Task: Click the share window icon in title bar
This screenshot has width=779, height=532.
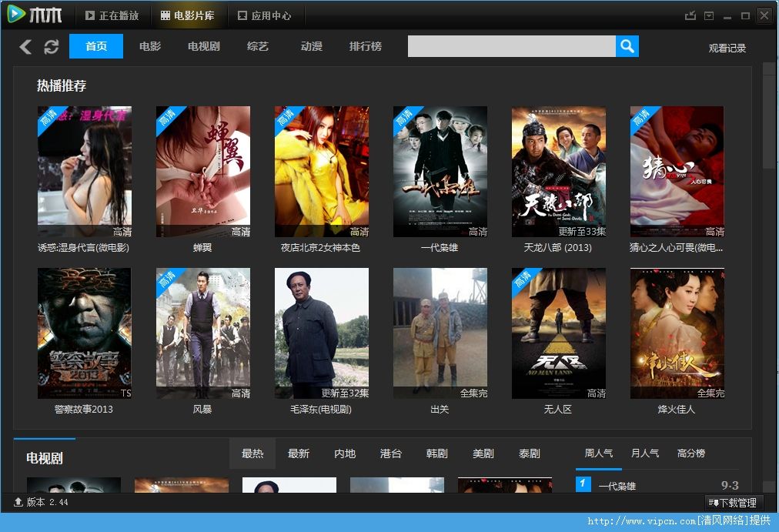Action: (690, 15)
